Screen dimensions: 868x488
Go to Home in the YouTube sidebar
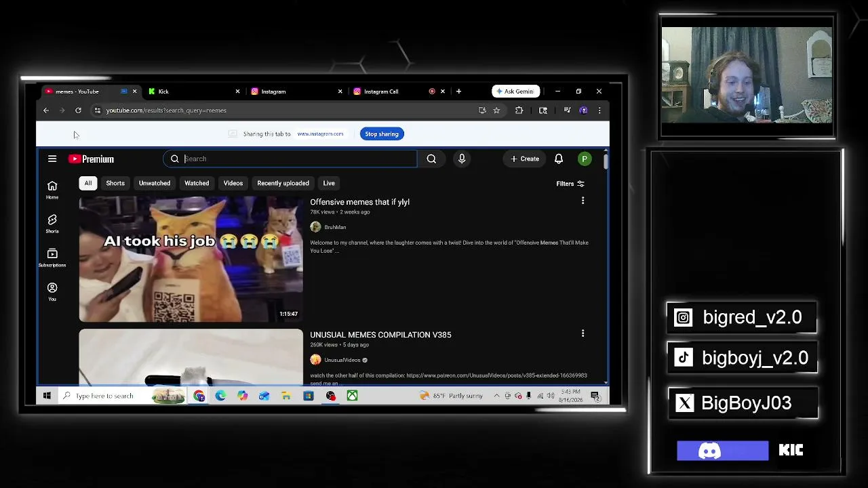pos(52,190)
